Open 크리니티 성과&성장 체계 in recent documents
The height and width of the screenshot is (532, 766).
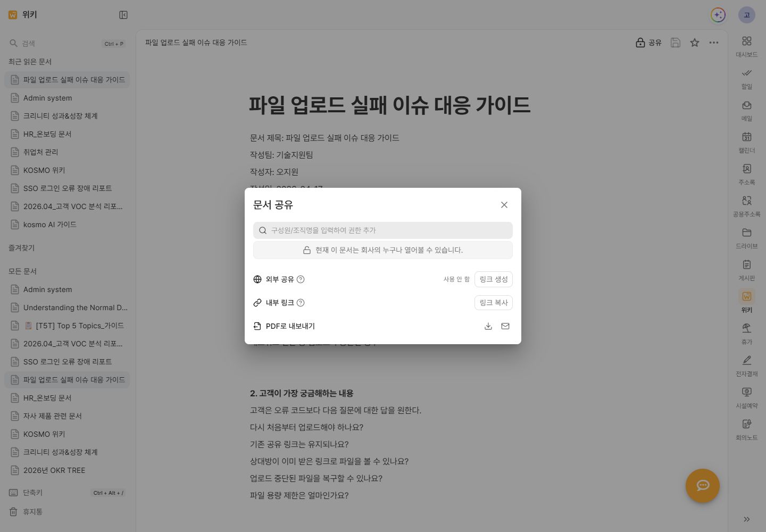67,116
